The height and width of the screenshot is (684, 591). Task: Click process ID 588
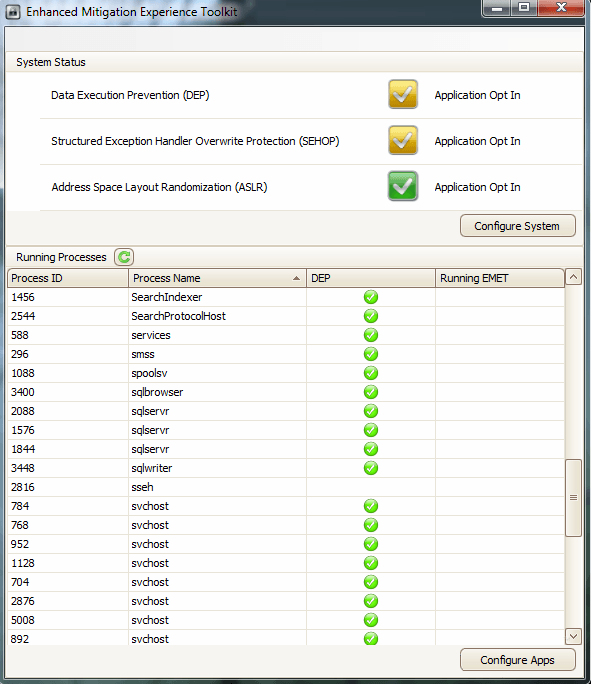point(20,335)
